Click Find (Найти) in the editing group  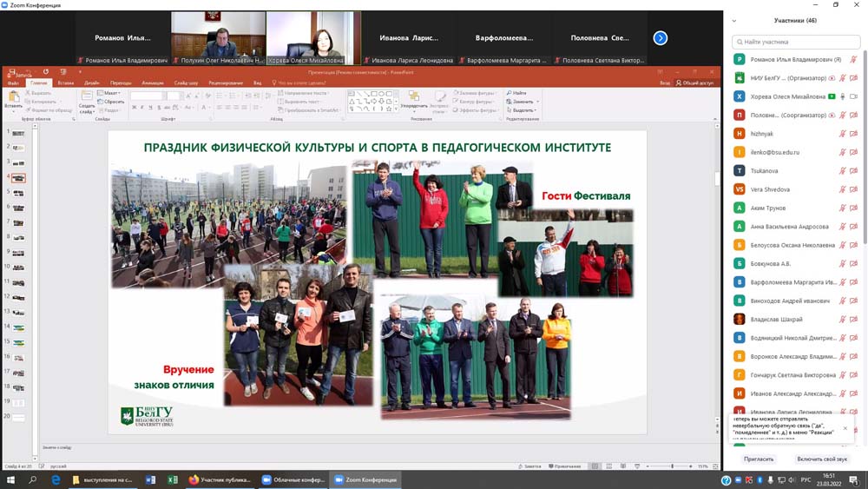(x=518, y=93)
